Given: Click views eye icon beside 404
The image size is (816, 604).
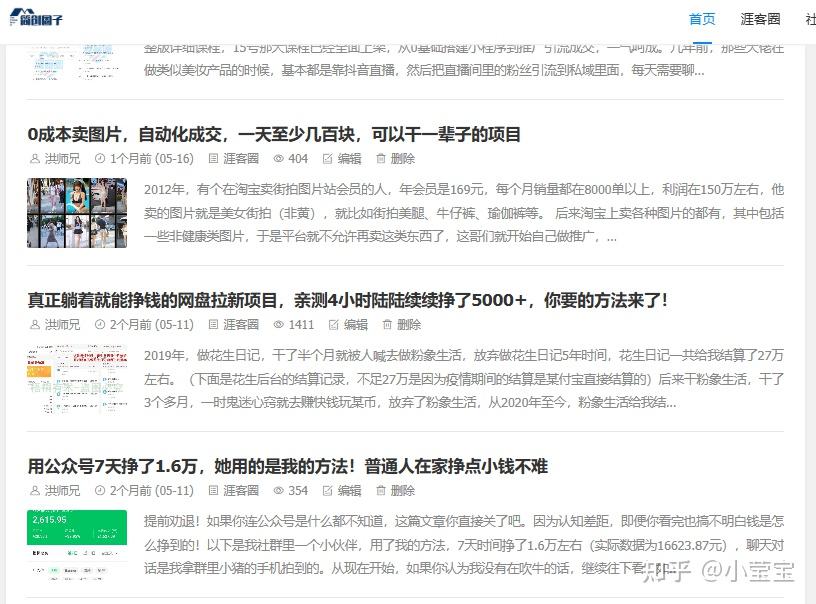Looking at the screenshot, I should (278, 159).
